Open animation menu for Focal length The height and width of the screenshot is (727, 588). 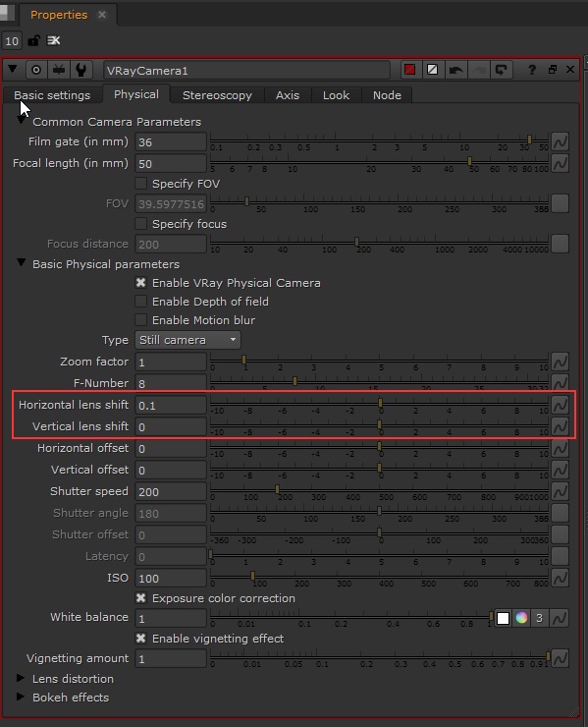tap(560, 164)
